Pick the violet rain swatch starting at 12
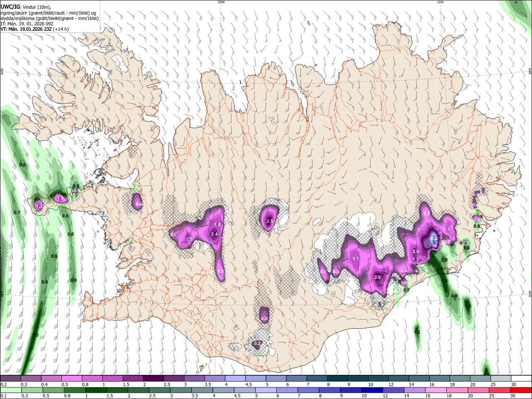532x399 pixels. 394,390
